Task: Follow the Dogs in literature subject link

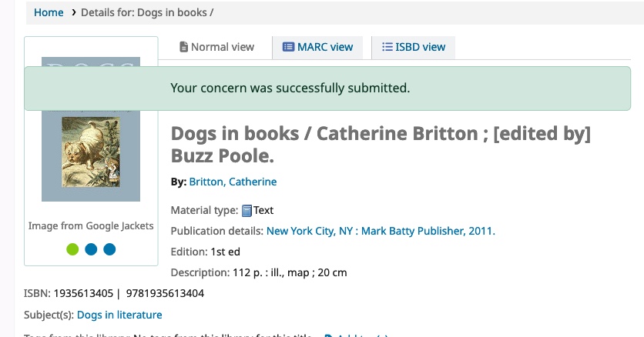Action: click(x=119, y=315)
